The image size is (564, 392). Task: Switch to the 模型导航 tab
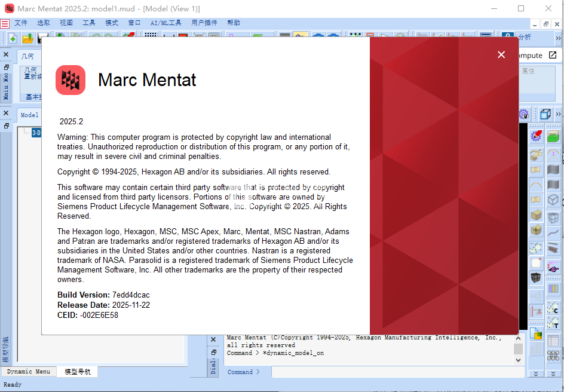(x=78, y=372)
